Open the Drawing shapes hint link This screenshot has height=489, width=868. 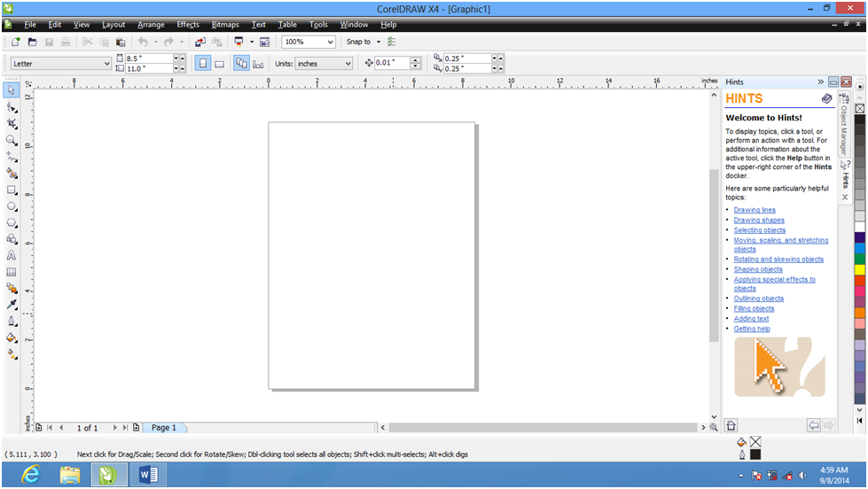759,221
